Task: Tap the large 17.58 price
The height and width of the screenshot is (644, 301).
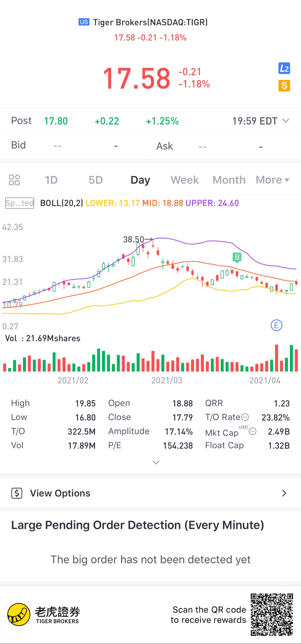Action: click(x=136, y=78)
